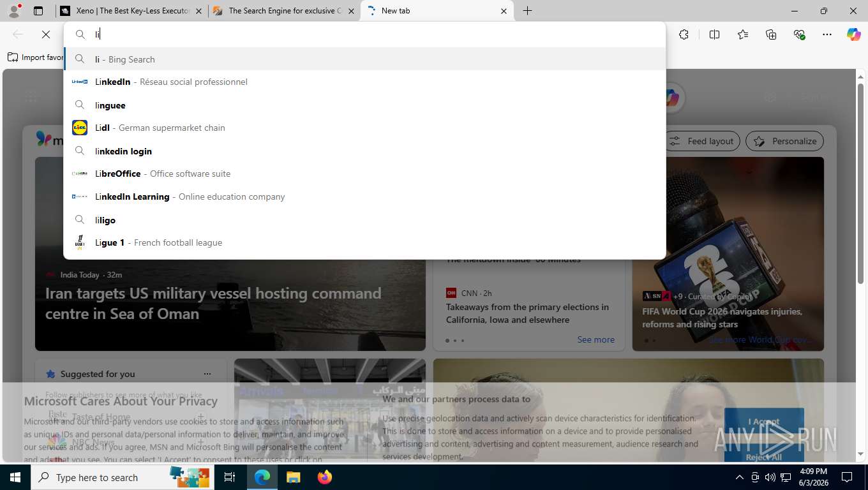The width and height of the screenshot is (868, 490).
Task: Close the Search Engine tab
Action: pyautogui.click(x=350, y=11)
